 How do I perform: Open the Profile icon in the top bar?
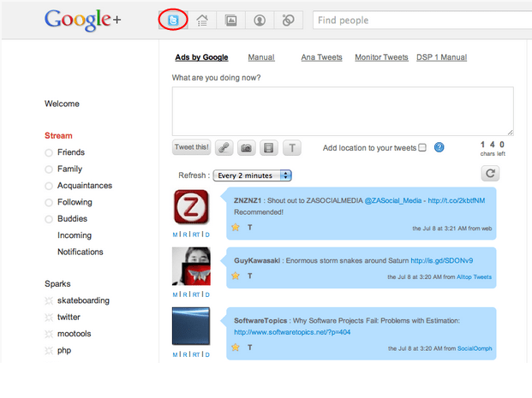pos(260,21)
